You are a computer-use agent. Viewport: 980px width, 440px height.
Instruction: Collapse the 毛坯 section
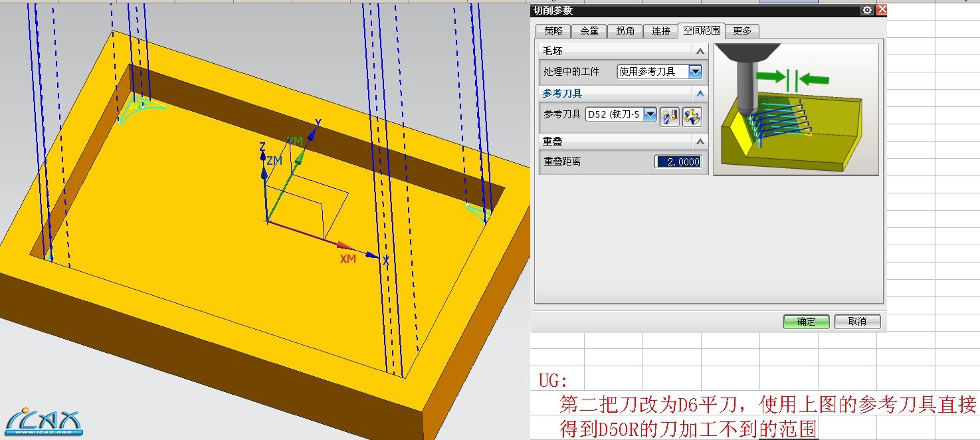(x=700, y=51)
